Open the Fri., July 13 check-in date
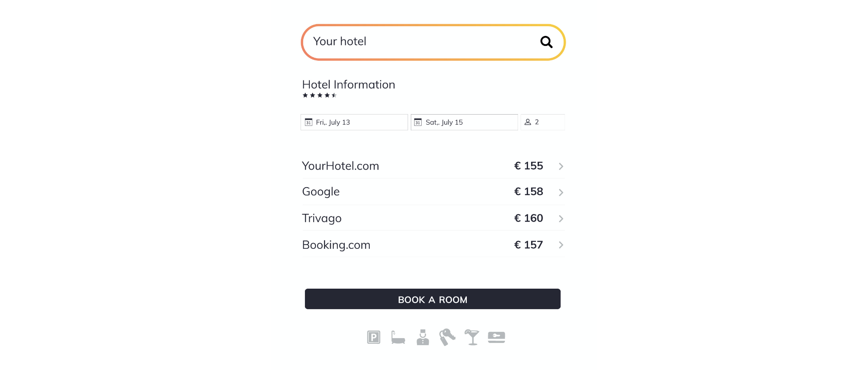 (x=354, y=122)
